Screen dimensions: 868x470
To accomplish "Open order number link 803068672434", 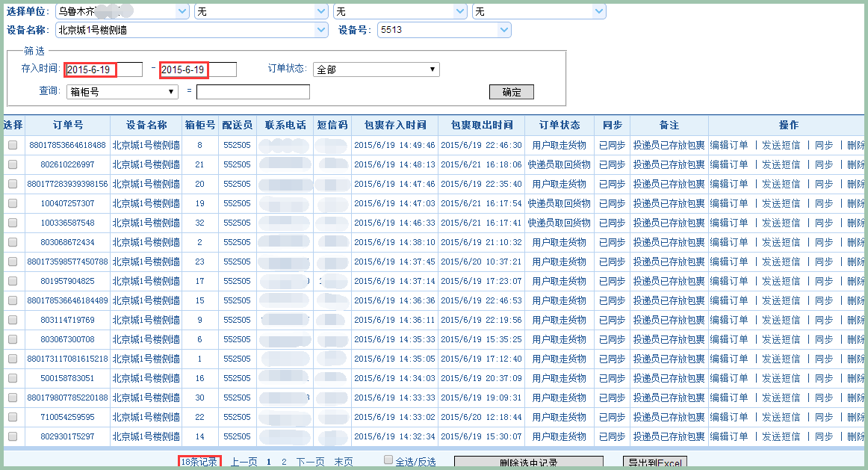I will (x=67, y=242).
